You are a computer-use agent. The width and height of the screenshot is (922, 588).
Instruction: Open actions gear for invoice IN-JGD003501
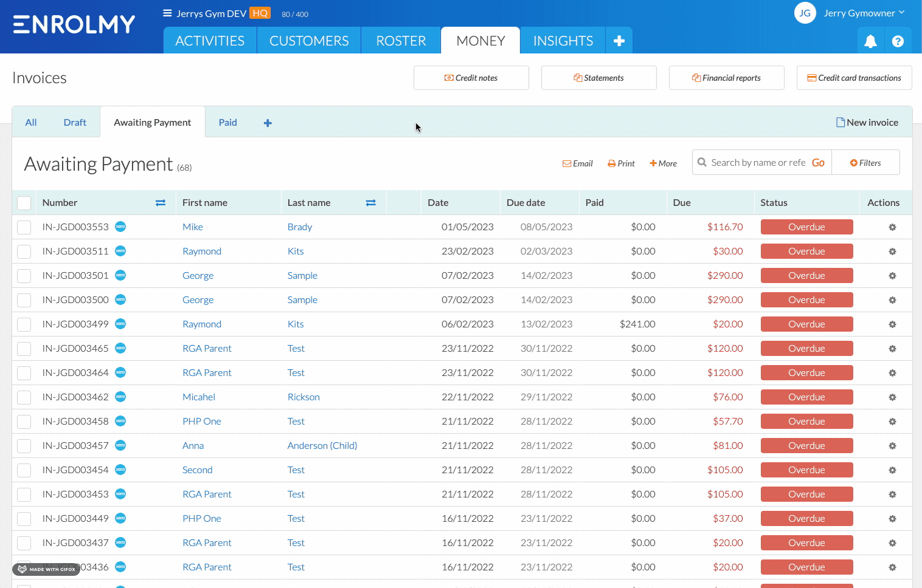pyautogui.click(x=892, y=276)
